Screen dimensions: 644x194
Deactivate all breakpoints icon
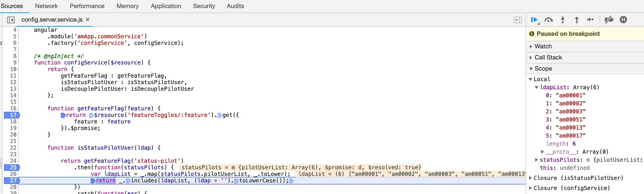609,20
